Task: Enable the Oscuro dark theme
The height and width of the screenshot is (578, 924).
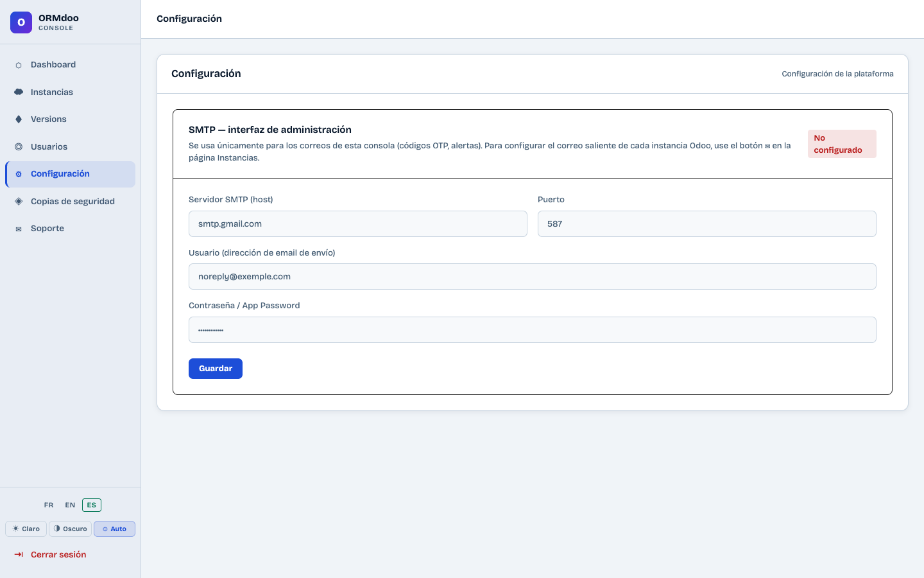Action: pyautogui.click(x=71, y=529)
